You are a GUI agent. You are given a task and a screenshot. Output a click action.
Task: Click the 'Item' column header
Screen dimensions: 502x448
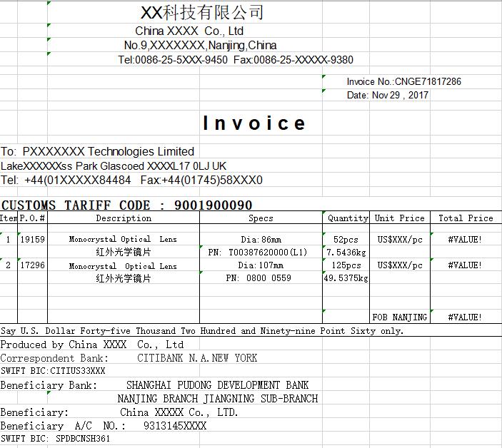9,218
